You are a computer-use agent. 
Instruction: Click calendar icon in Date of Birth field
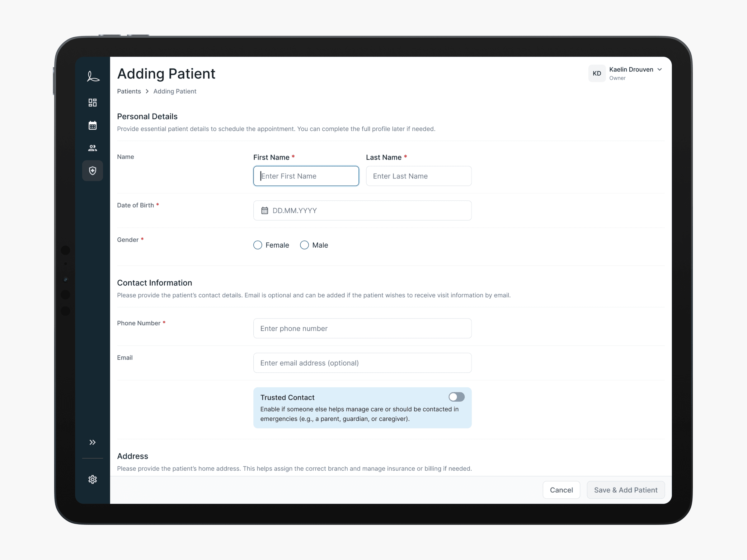[x=265, y=211]
